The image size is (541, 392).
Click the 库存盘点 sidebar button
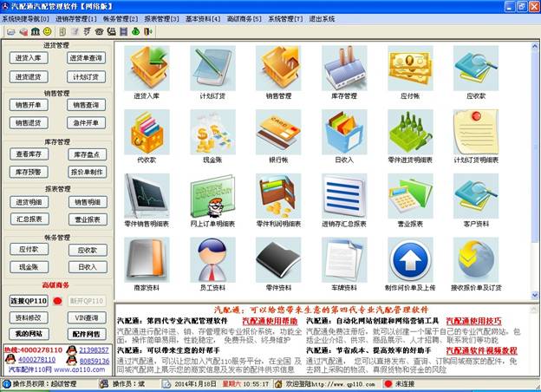[x=85, y=154]
